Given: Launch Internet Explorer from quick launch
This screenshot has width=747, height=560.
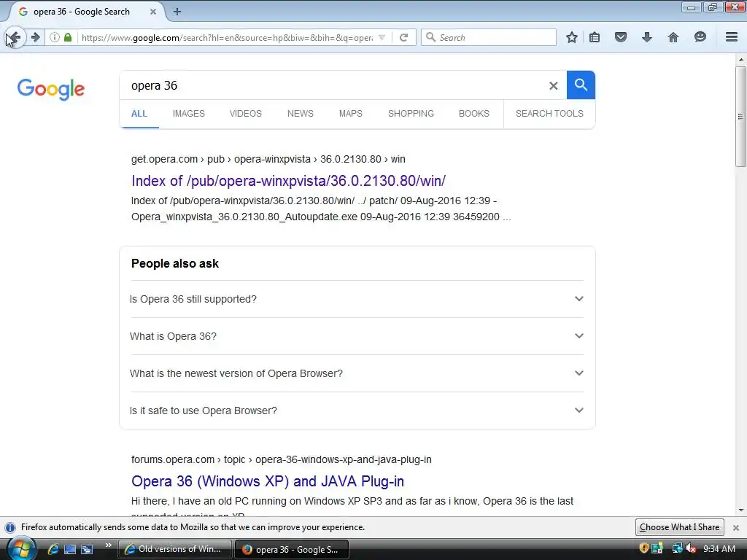Looking at the screenshot, I should [53, 549].
